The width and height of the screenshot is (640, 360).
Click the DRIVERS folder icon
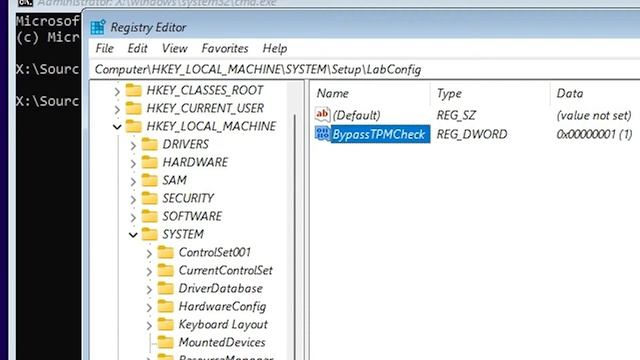tap(149, 144)
